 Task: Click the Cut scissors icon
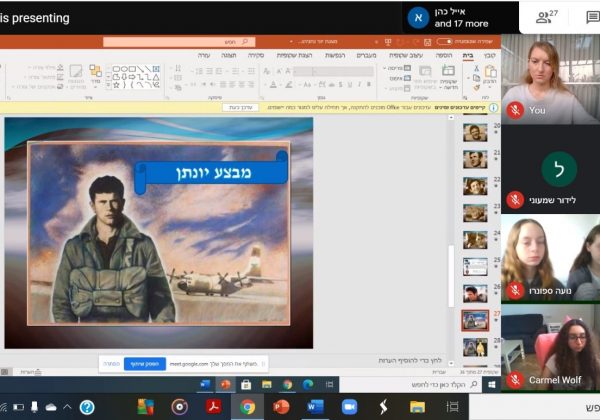pos(476,68)
